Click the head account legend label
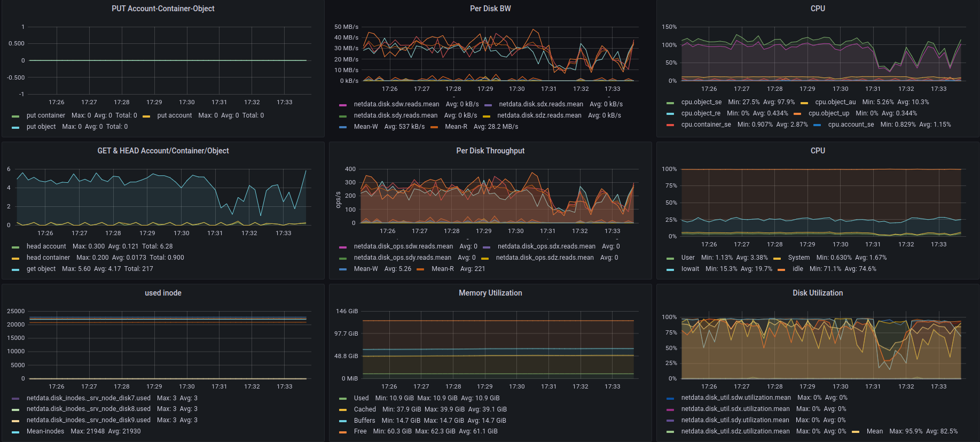Screen dimensions: 980x442 (46, 246)
